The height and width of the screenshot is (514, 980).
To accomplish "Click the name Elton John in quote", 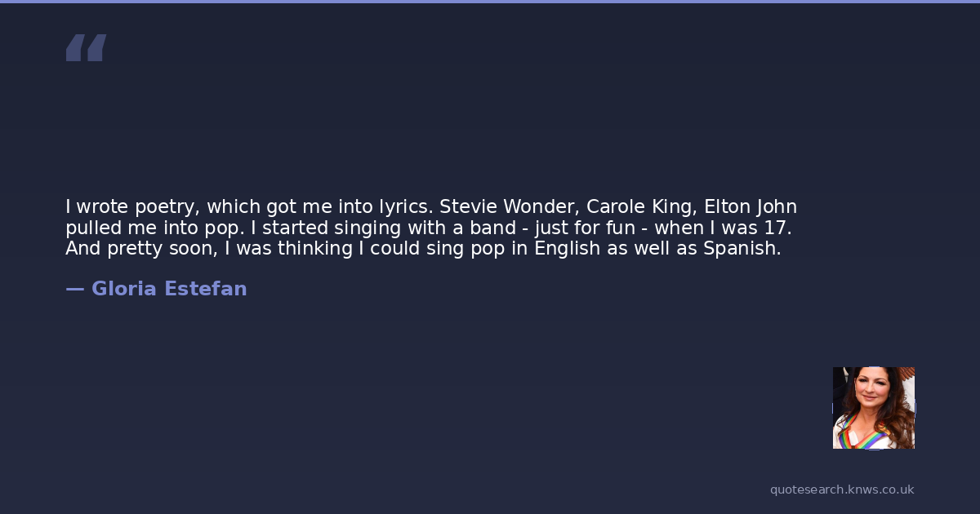I will 750,206.
